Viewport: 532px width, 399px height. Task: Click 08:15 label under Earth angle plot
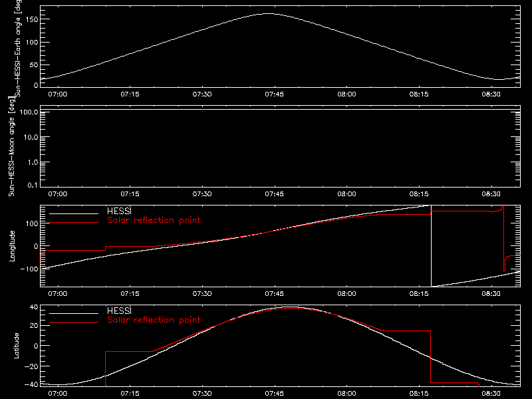[x=419, y=94]
